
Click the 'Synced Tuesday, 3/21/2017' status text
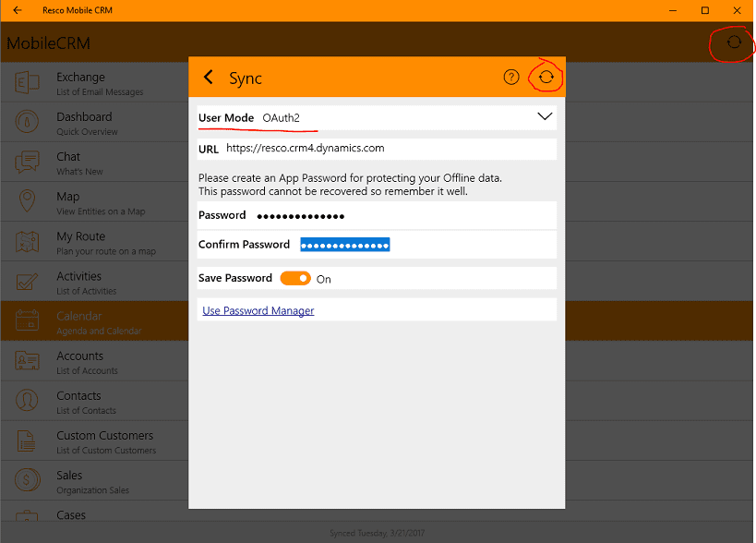coord(377,533)
